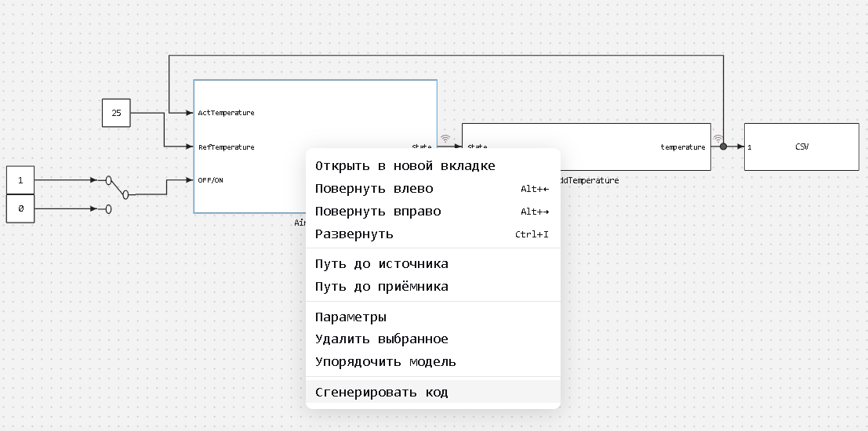Screen dimensions: 868x431
Task: Click the junction dot before the CSV block
Action: coord(724,147)
